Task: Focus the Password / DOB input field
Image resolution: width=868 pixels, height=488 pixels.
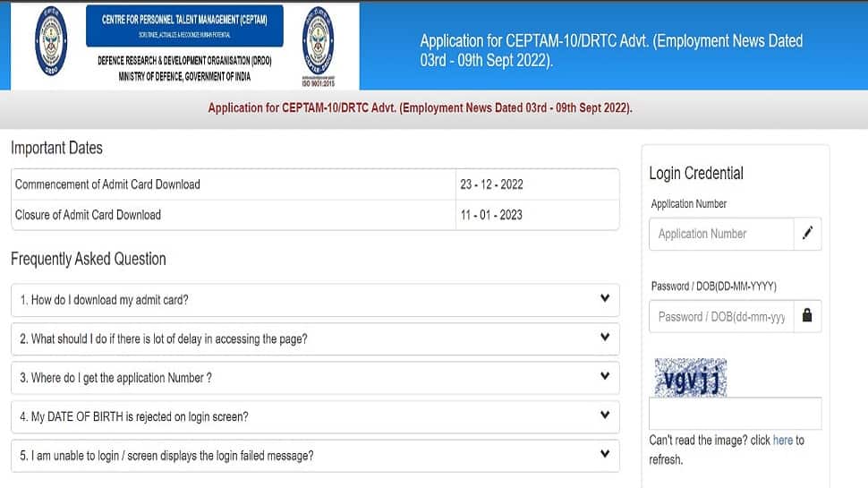Action: tap(721, 316)
